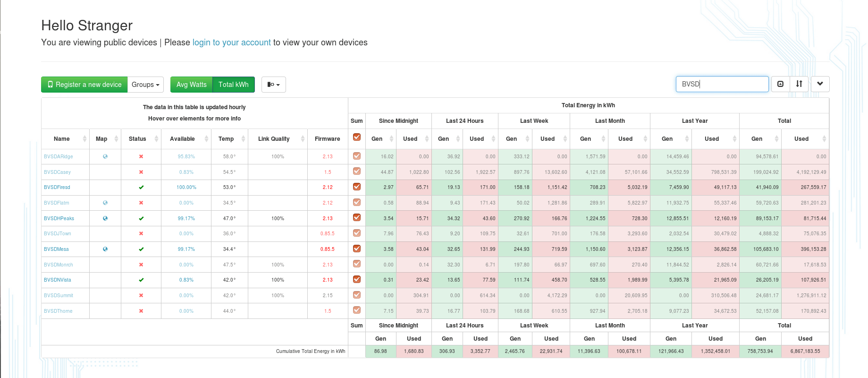Sort the table by the Temp column
This screenshot has width=868, height=378.
pos(229,139)
